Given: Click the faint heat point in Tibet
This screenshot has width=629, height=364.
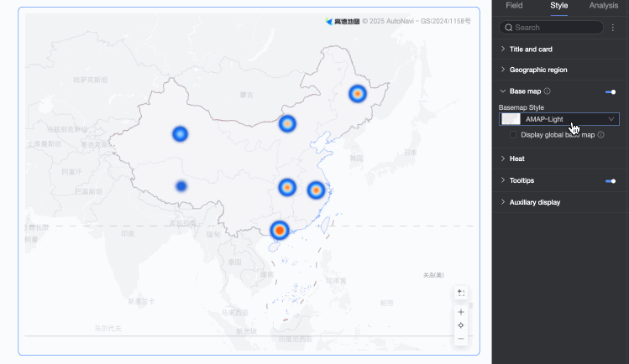Looking at the screenshot, I should (181, 186).
